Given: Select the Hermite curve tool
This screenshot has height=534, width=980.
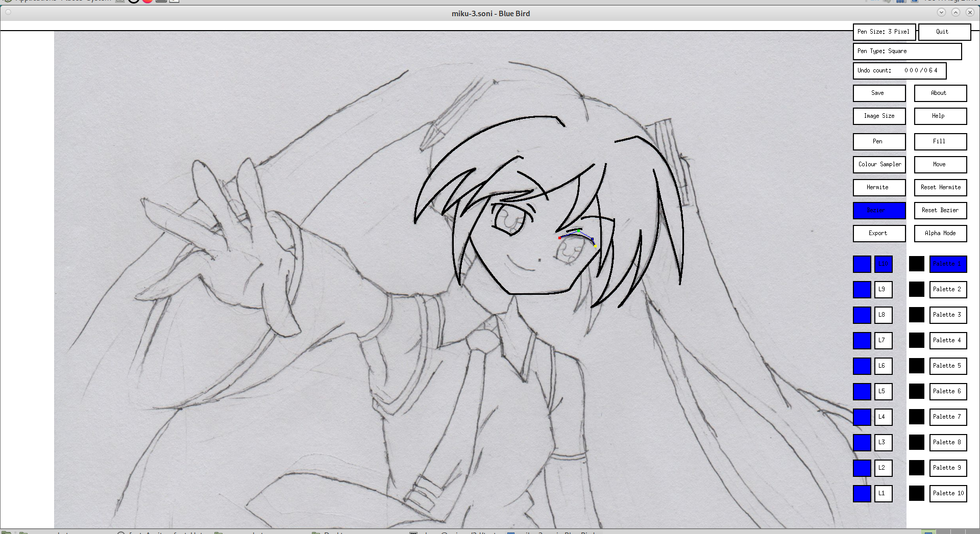Looking at the screenshot, I should click(879, 188).
